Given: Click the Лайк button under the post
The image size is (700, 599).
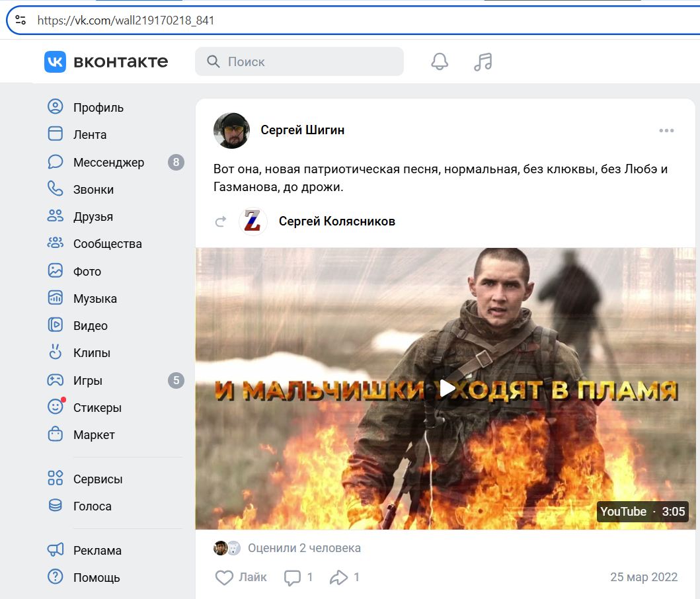Looking at the screenshot, I should tap(241, 577).
